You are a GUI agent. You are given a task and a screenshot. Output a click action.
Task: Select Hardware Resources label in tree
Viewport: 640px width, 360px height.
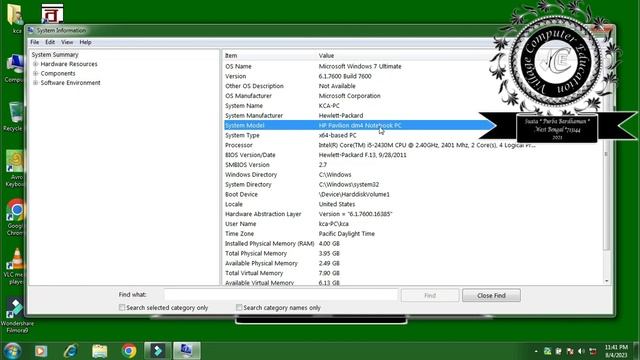pyautogui.click(x=69, y=64)
